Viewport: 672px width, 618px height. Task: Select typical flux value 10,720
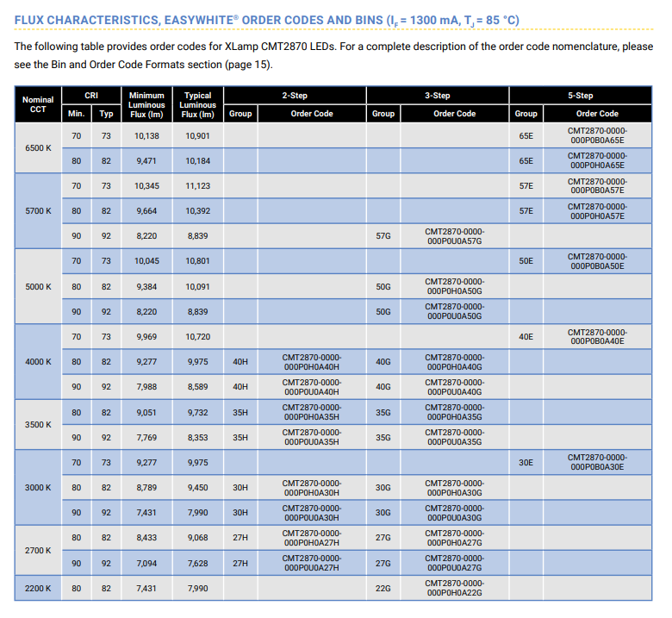[x=197, y=337]
